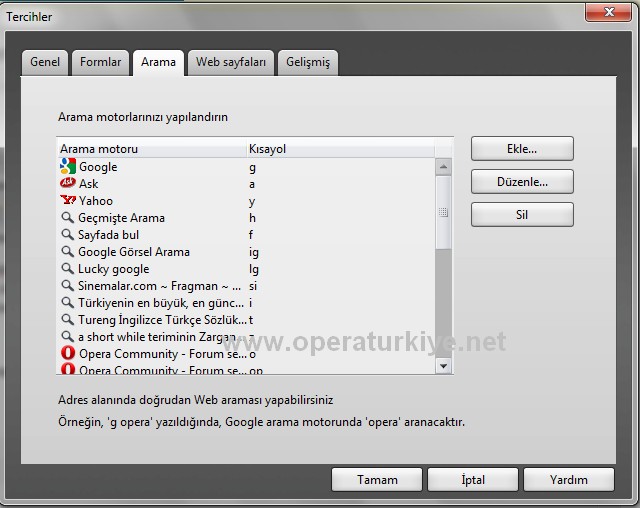Image resolution: width=640 pixels, height=508 pixels.
Task: Click the magnifier icon beside Geçmişte Arama
Action: [x=67, y=217]
